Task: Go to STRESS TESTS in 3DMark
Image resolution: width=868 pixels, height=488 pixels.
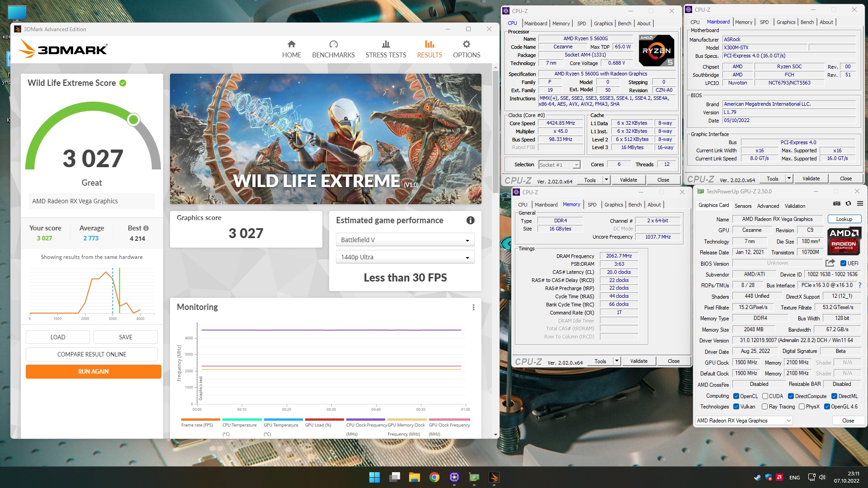Action: pos(386,49)
